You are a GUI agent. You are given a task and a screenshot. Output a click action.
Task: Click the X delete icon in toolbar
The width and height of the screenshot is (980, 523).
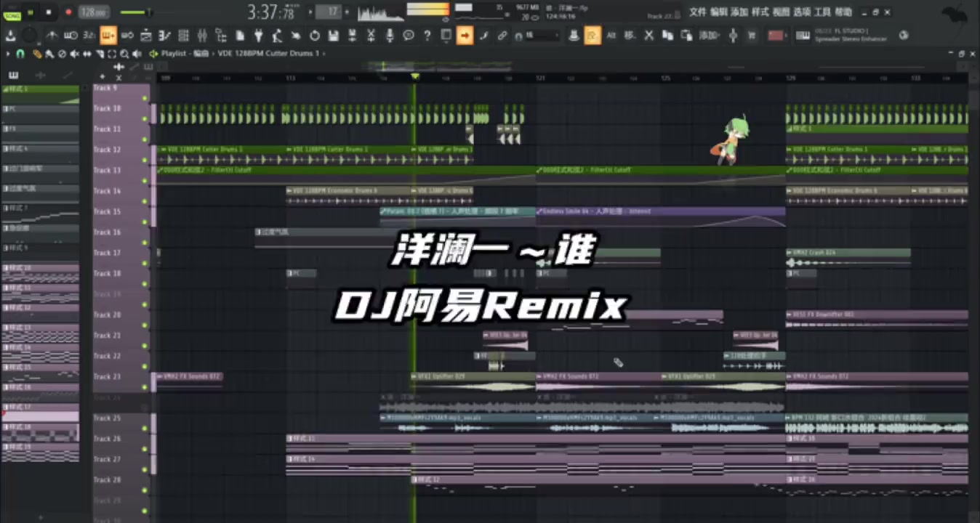click(648, 35)
